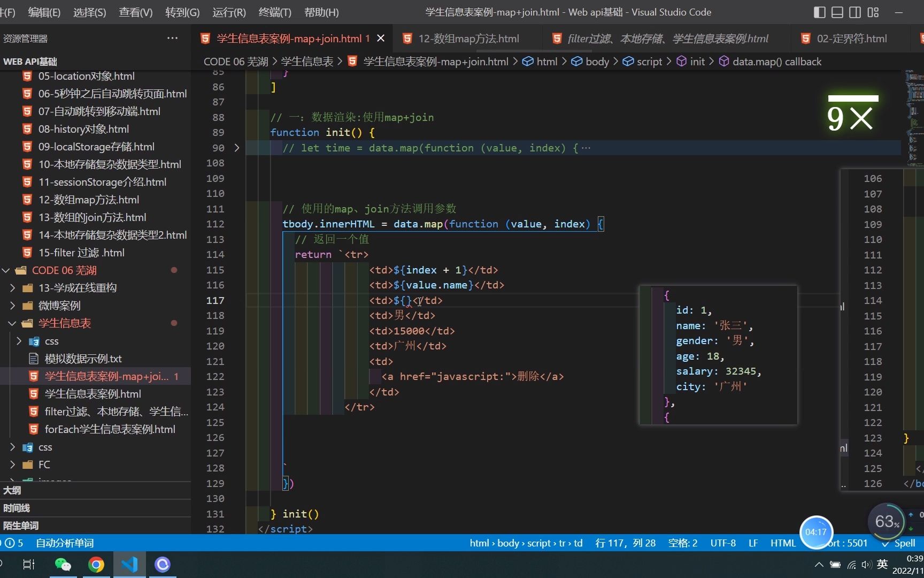Open 模拟数据示例.txt file
Viewport: 924px width, 578px height.
[x=83, y=359]
